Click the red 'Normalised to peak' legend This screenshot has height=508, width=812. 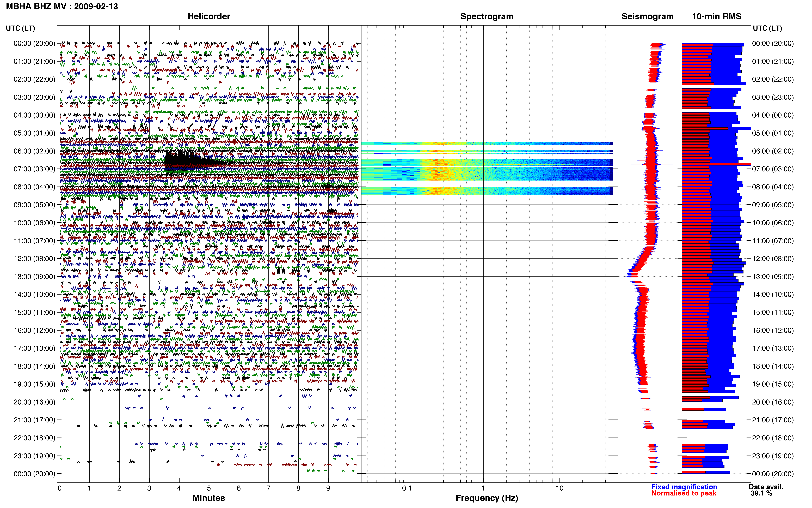684,493
